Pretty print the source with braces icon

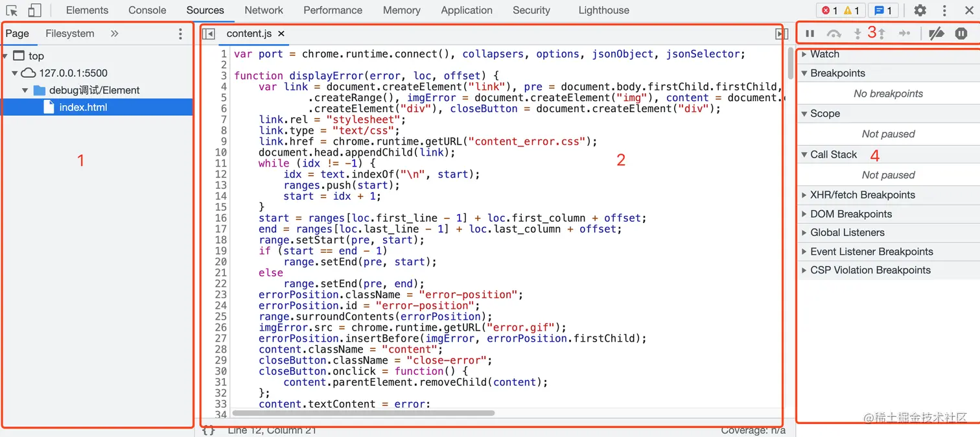[208, 430]
